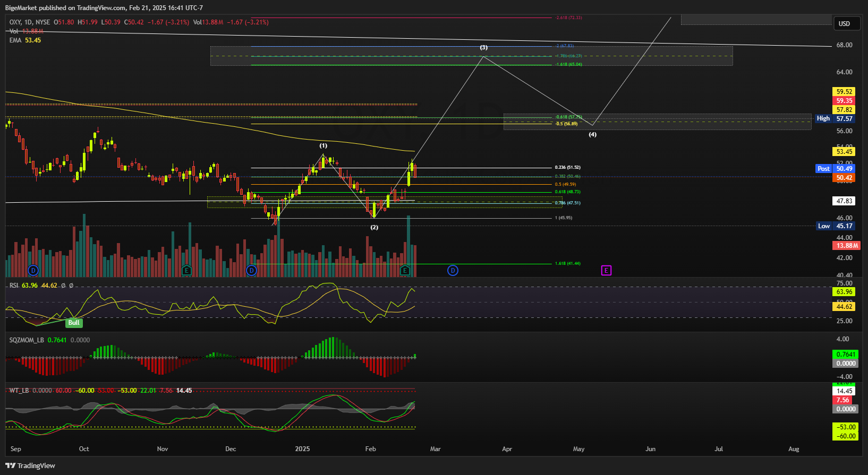Click the 14.45 WT_LB axis label
Viewport: 868px width, 475px height.
pos(844,391)
